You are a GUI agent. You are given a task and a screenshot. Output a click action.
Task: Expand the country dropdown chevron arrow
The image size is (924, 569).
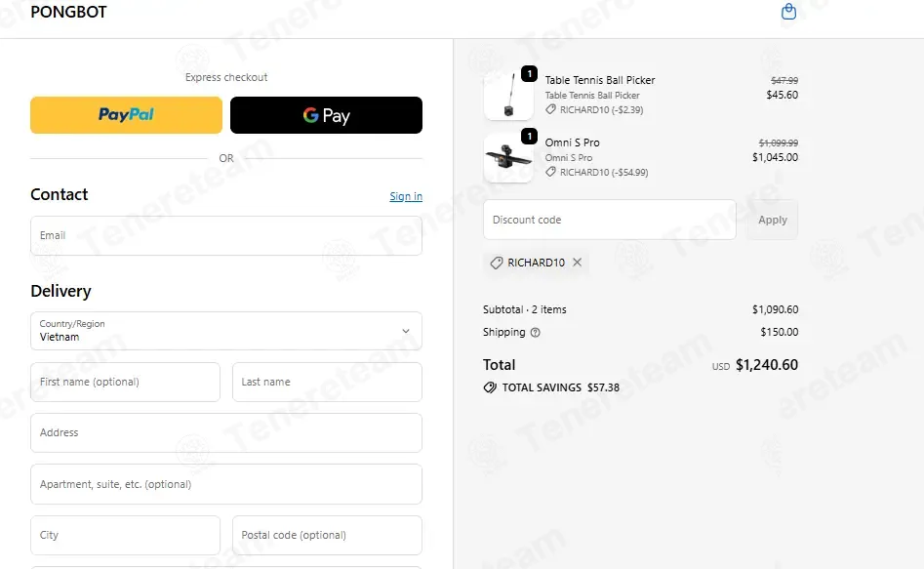[406, 331]
